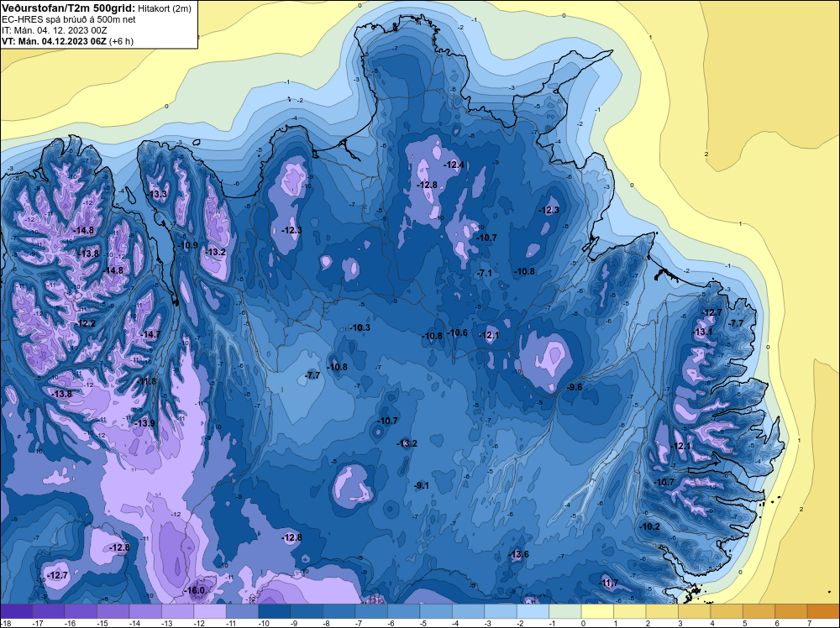Click the -14.7 temperature label
The width and height of the screenshot is (840, 628).
pyautogui.click(x=150, y=334)
